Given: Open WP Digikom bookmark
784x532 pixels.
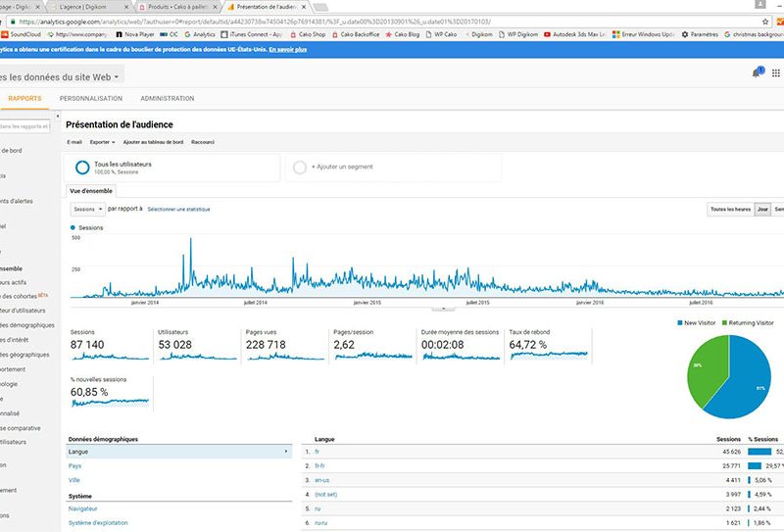Looking at the screenshot, I should [x=518, y=34].
